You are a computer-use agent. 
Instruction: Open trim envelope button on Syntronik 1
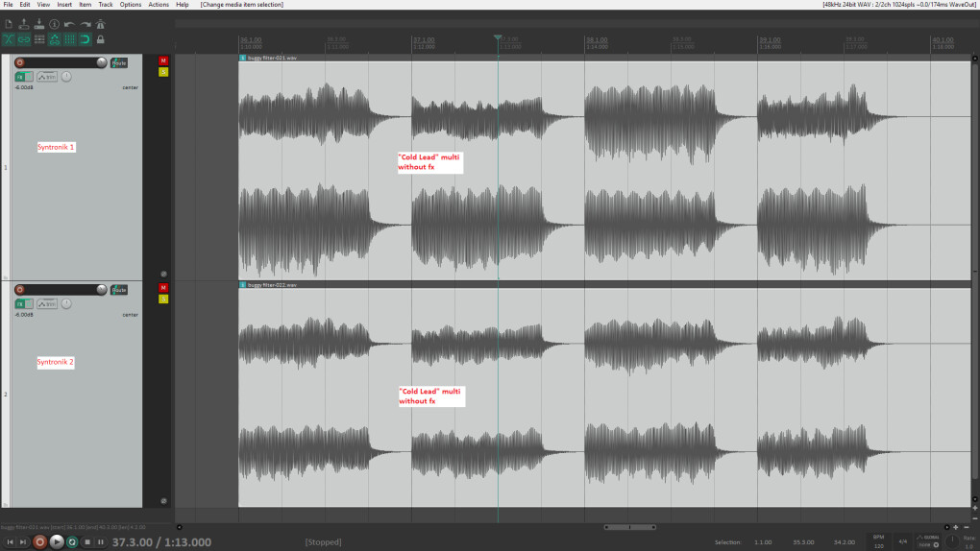pos(47,76)
